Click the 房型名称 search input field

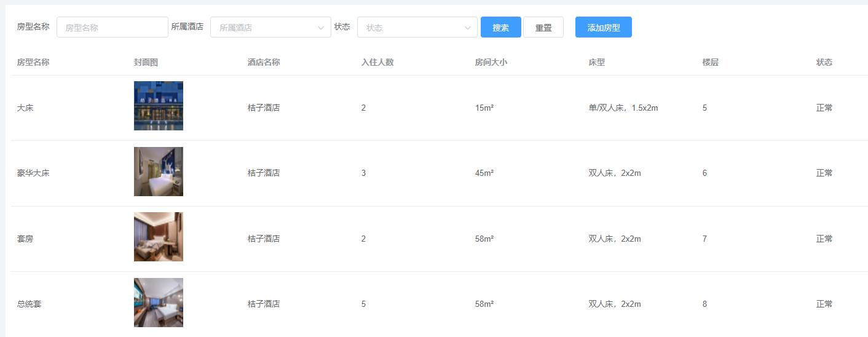(112, 27)
